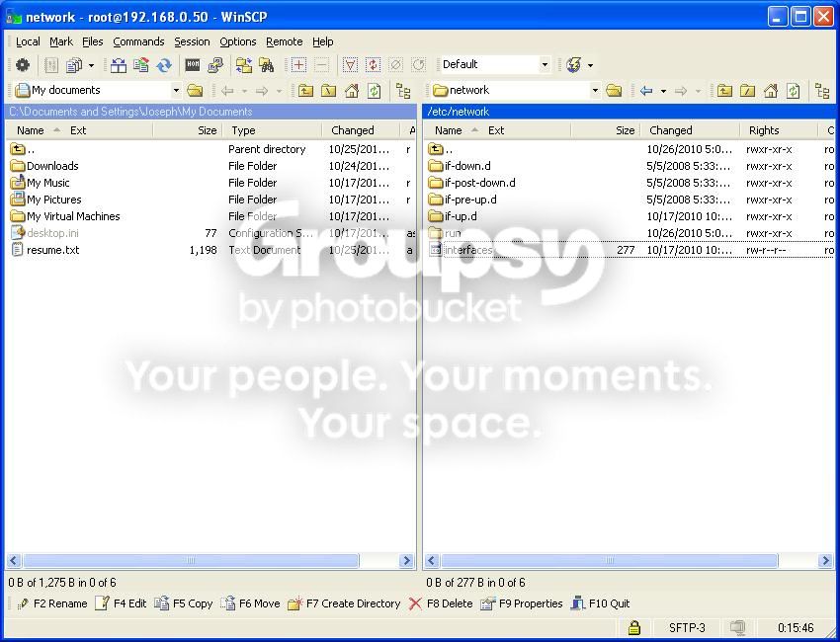Click Synchronized browsing toolbar icon
Screen dimensions: 840x642
click(x=244, y=65)
